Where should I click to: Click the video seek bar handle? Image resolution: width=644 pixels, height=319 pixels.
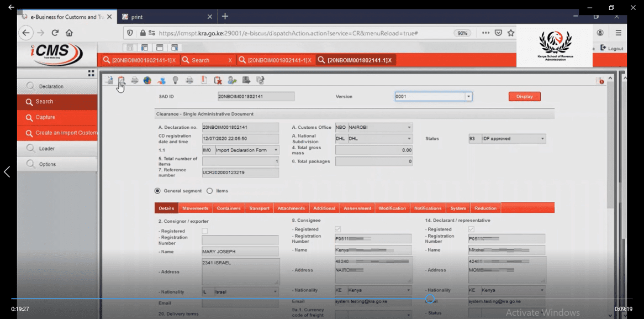click(430, 299)
